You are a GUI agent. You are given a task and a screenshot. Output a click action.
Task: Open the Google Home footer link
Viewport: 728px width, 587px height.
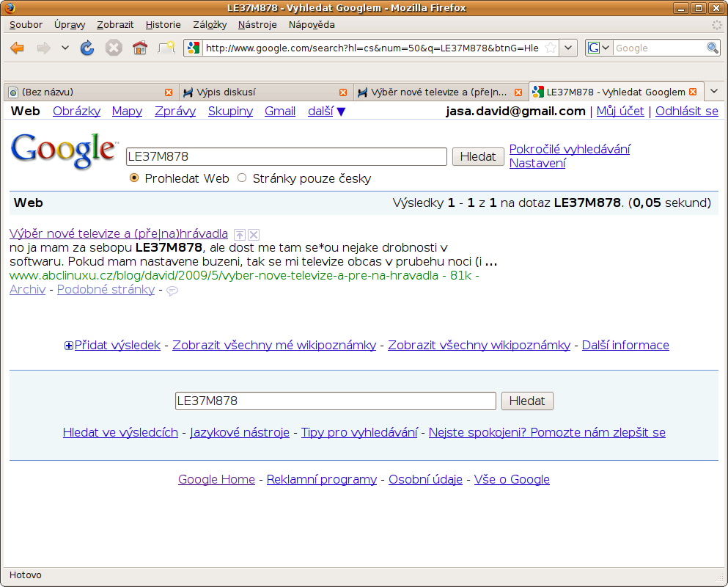216,479
